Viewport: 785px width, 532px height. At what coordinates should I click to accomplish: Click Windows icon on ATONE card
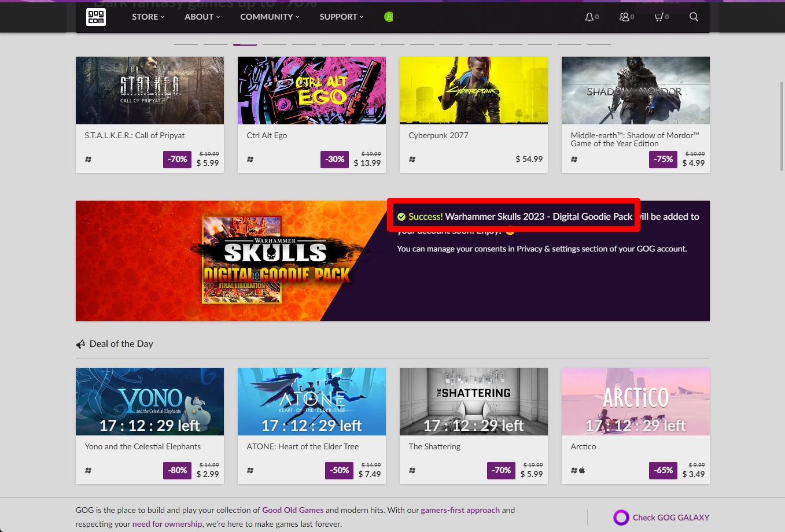coord(250,470)
